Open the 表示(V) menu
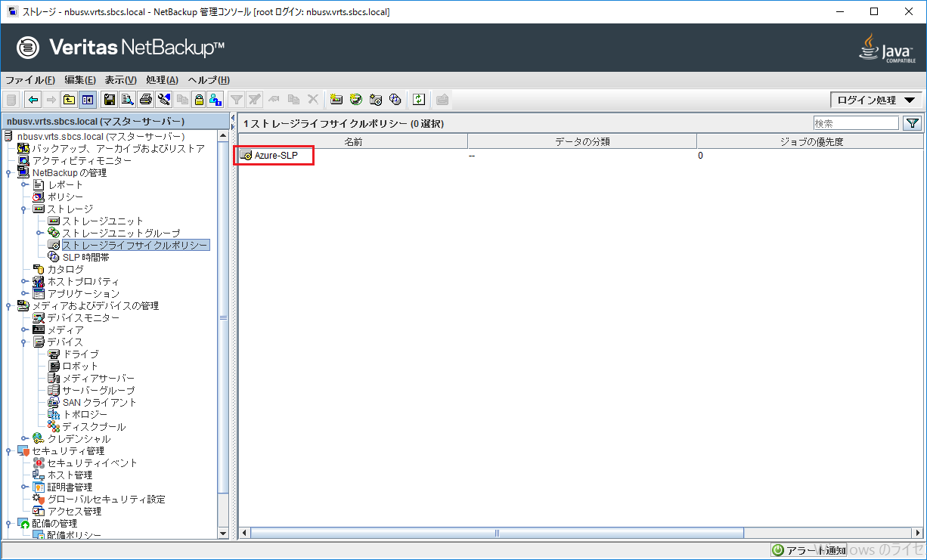Viewport: 927px width, 560px height. pos(120,80)
